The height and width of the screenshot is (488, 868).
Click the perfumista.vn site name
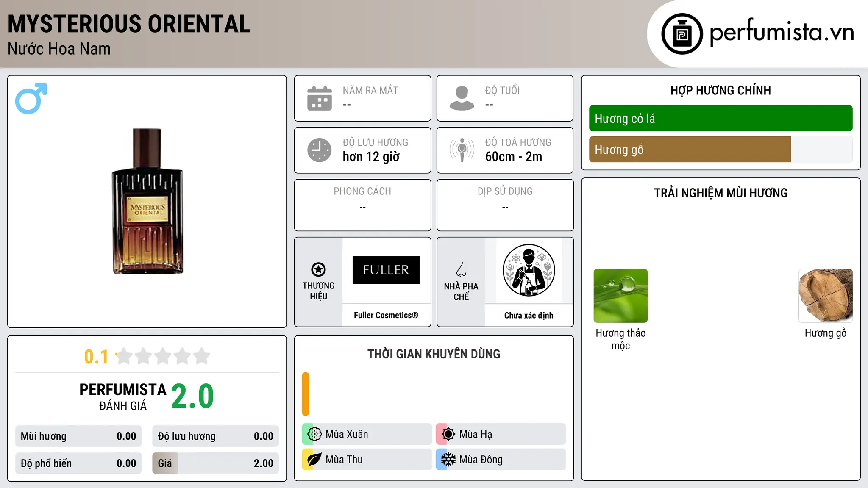(x=782, y=32)
